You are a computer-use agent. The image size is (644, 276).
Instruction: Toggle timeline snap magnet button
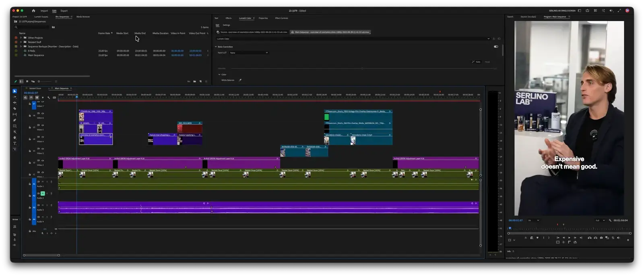point(31,97)
